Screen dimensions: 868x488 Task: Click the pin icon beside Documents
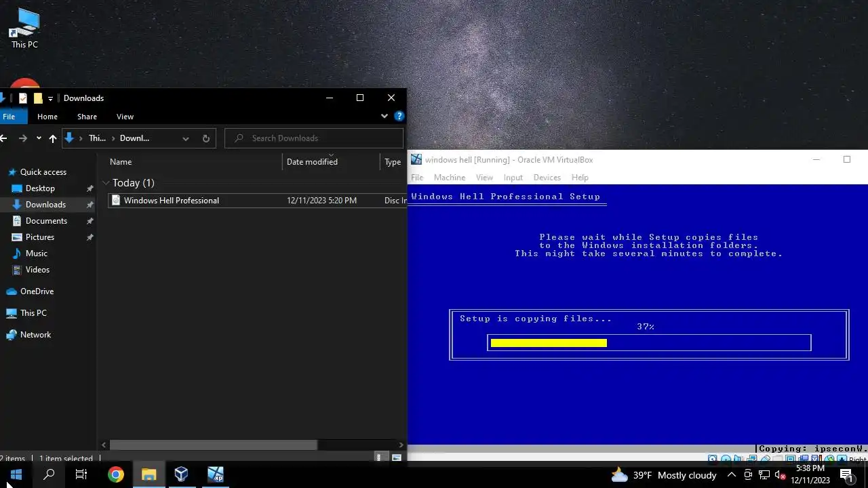point(90,221)
